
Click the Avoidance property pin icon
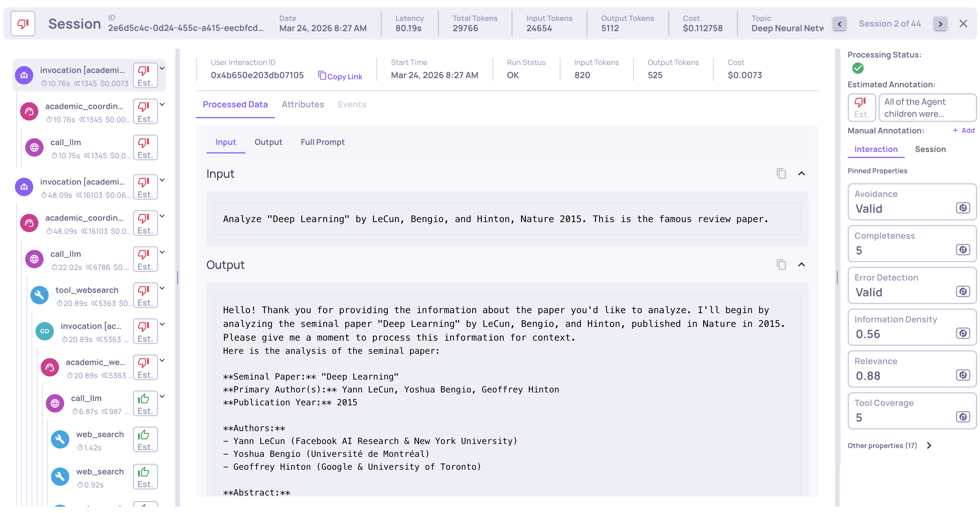[x=963, y=208]
